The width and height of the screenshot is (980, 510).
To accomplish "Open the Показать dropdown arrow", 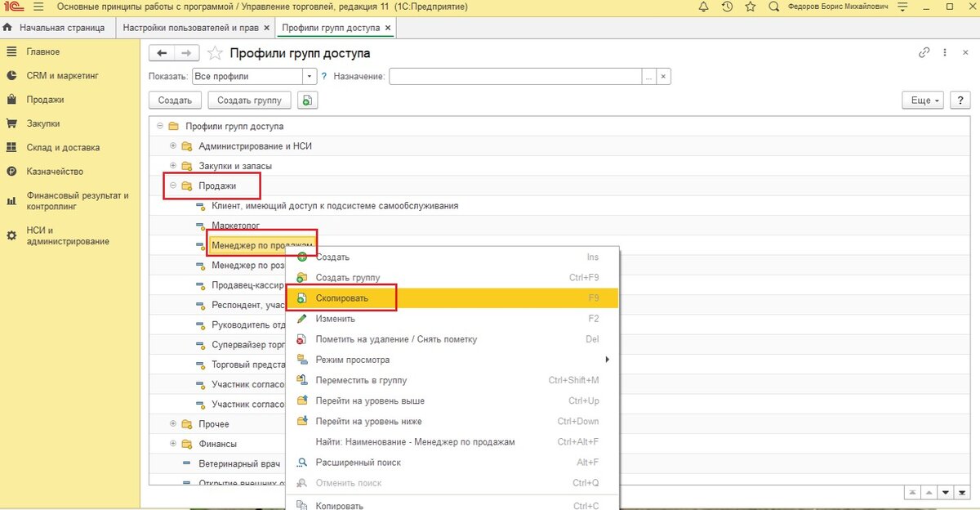I will [310, 76].
